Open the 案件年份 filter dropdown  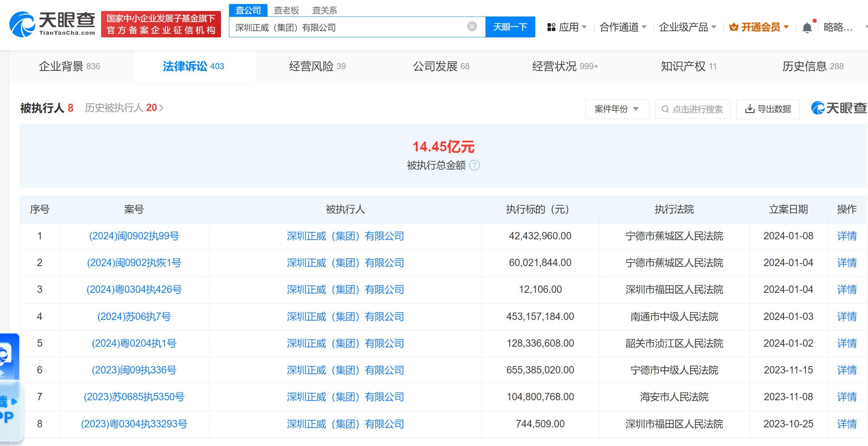tap(617, 109)
